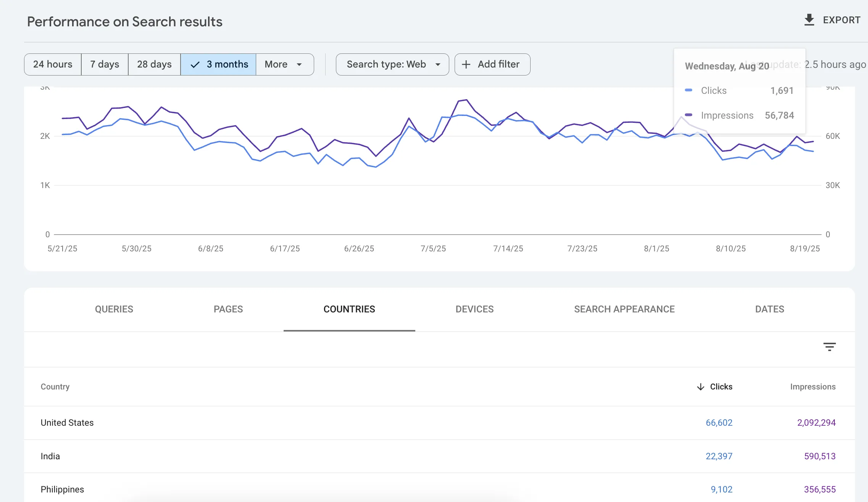Click the Clicks sort arrow icon
Screen dimensions: 868x502
[700, 387]
